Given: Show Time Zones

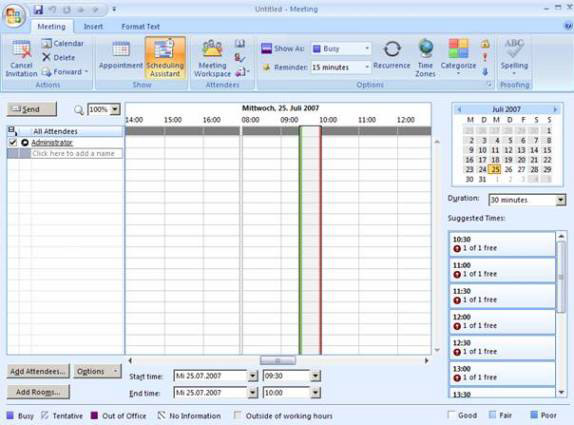Looking at the screenshot, I should pos(425,58).
